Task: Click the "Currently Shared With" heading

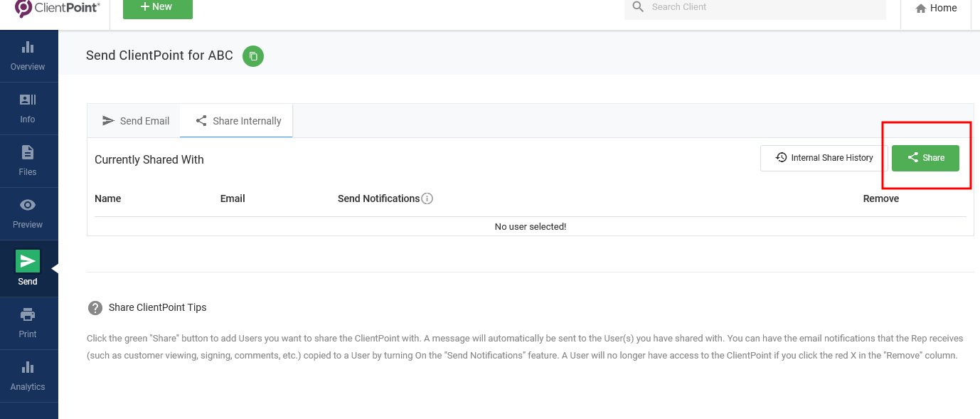Action: click(149, 159)
